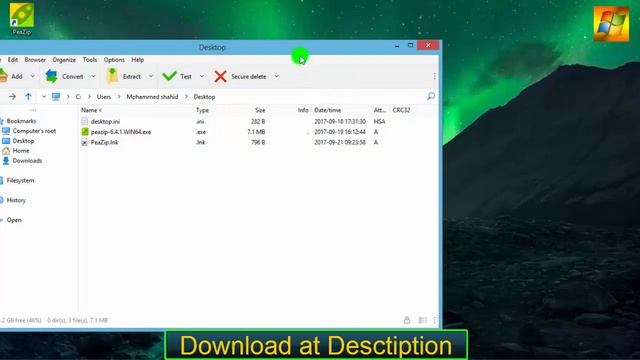
Task: Click the Desktop sidebar monitor icon
Action: (6, 141)
